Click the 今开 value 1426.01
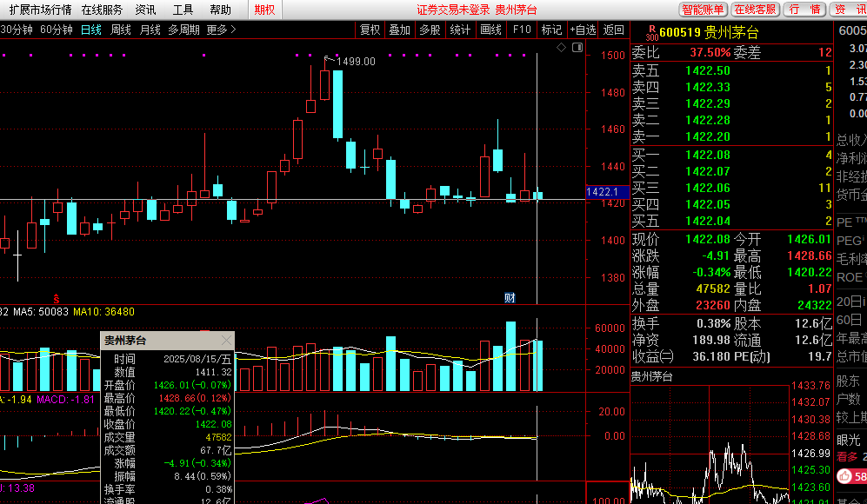Image resolution: width=867 pixels, height=504 pixels. point(809,239)
